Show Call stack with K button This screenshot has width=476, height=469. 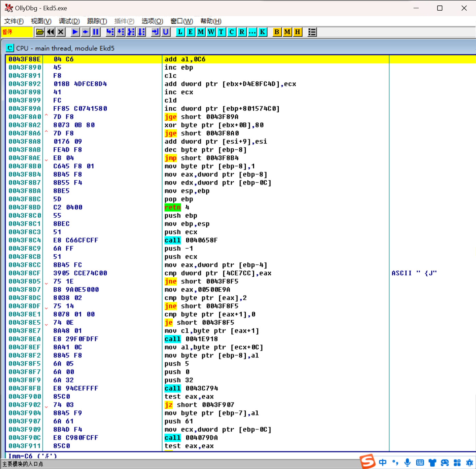click(x=263, y=32)
